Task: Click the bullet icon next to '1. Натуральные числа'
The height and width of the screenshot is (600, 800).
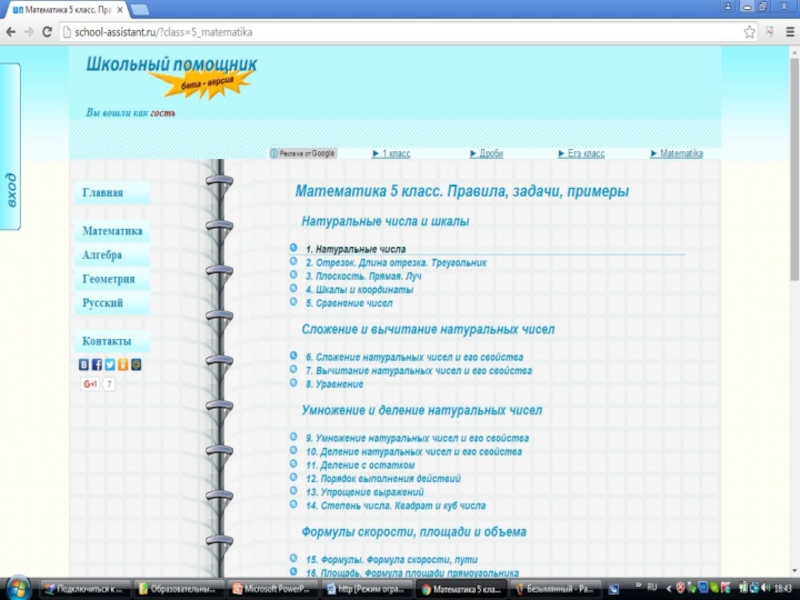Action: [293, 247]
